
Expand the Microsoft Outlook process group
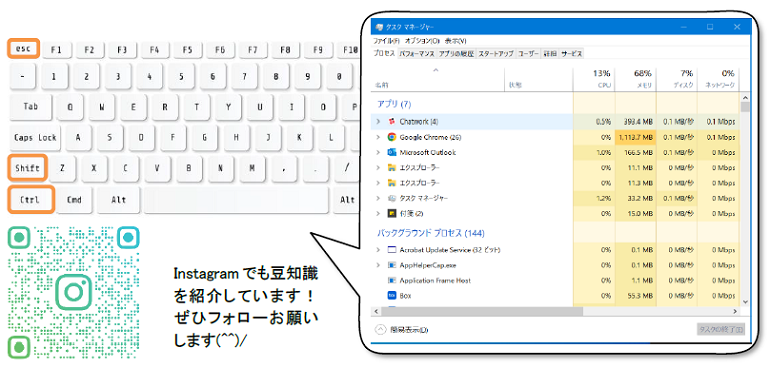point(378,152)
